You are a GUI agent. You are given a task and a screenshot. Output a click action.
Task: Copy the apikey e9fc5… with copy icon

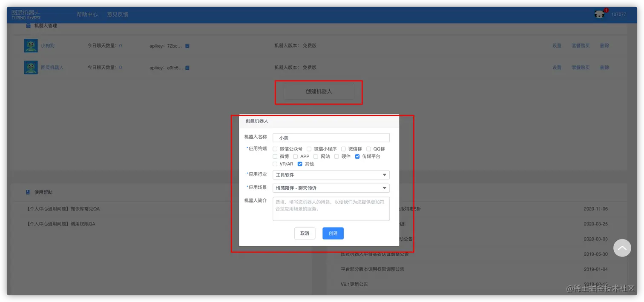coord(187,68)
